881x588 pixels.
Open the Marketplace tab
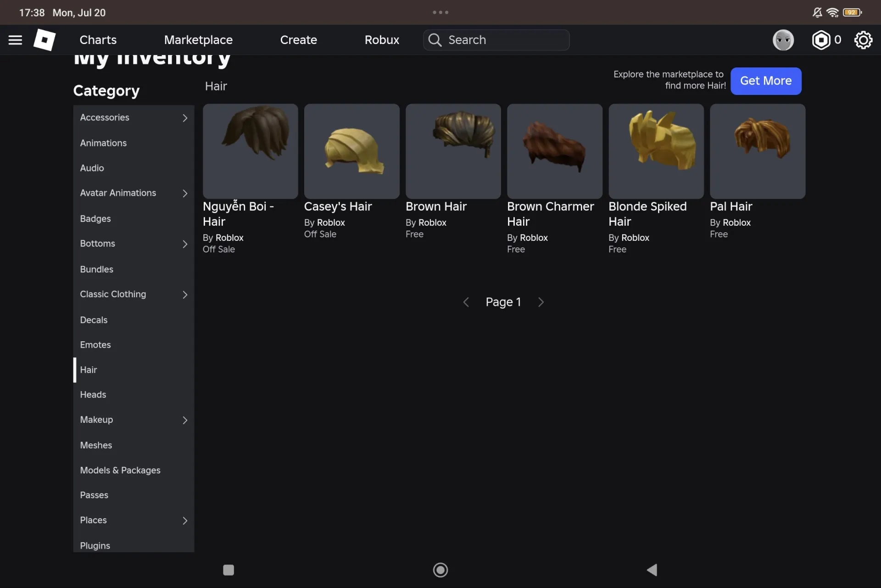[198, 40]
